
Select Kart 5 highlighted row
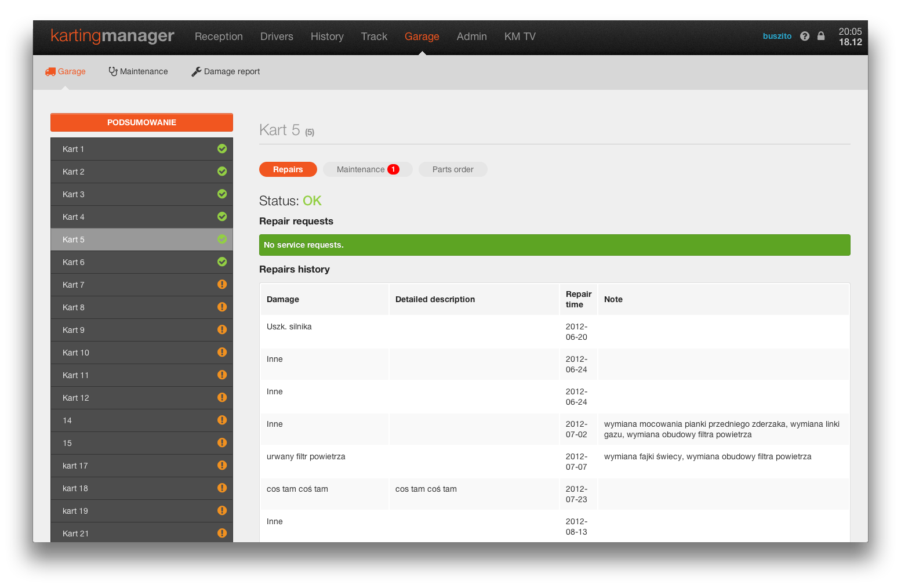[141, 239]
